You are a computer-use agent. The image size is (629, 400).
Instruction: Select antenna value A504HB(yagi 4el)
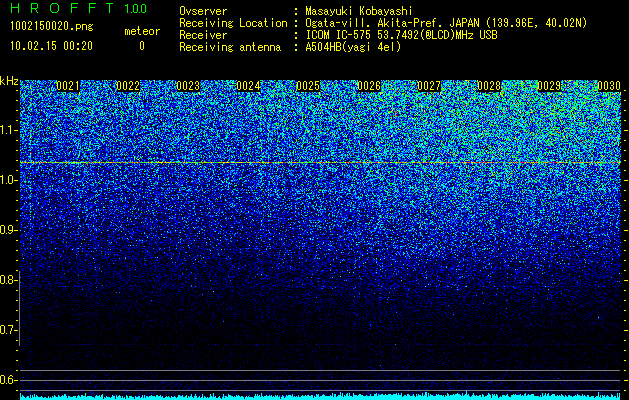353,47
